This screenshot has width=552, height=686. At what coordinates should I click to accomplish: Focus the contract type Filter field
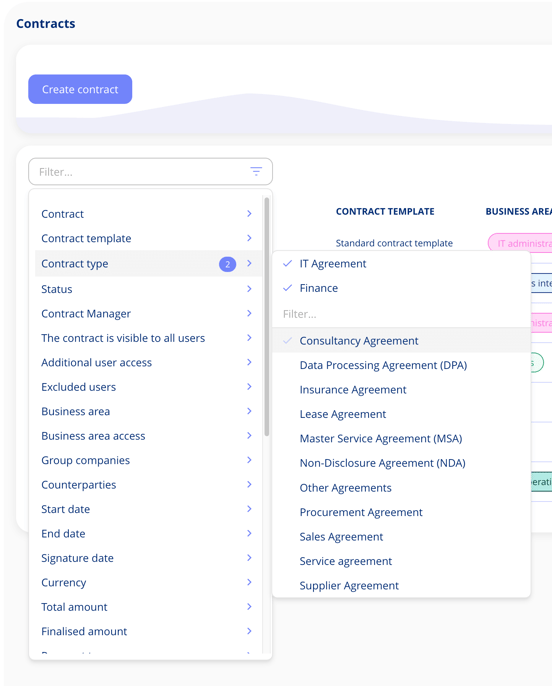pos(401,314)
